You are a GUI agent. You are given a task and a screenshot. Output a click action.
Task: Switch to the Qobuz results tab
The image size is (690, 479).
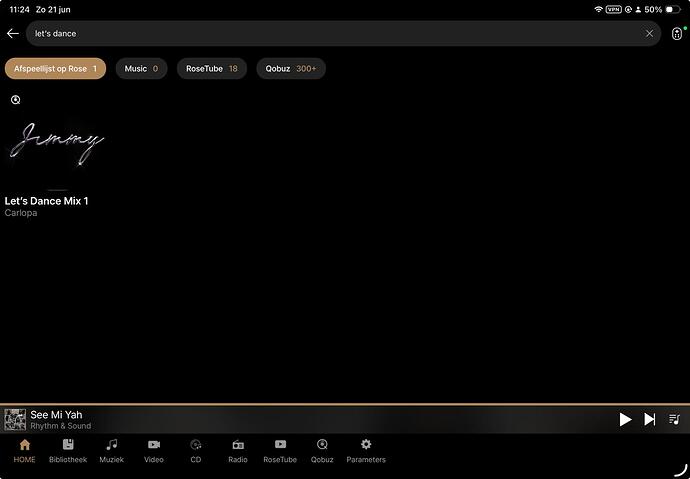click(x=291, y=69)
